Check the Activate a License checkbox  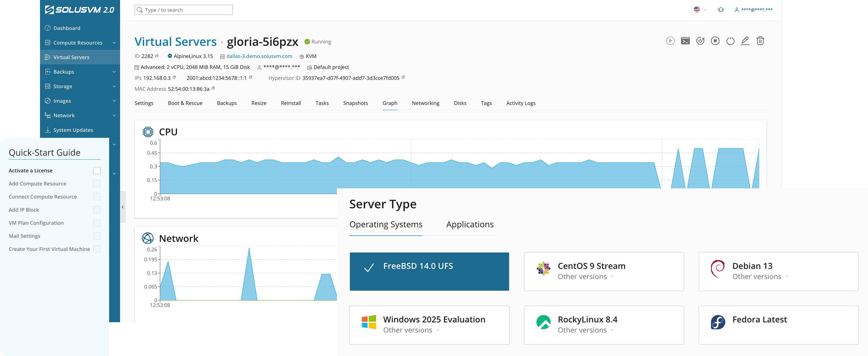click(97, 171)
